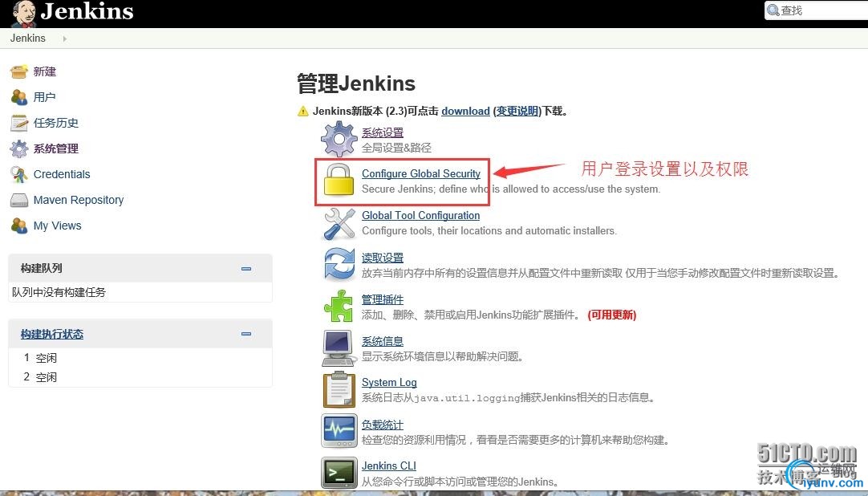Collapse the 构建队列 panel
The image size is (868, 496).
tap(246, 269)
